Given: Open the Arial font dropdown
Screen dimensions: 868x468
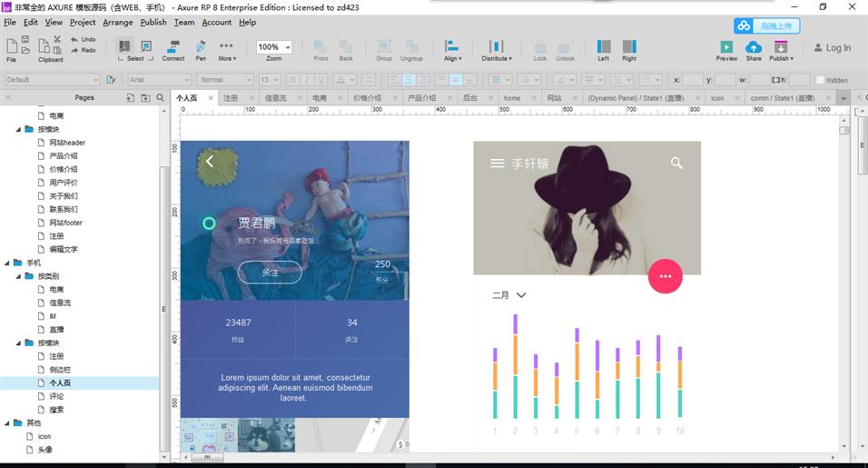Looking at the screenshot, I should [x=154, y=80].
